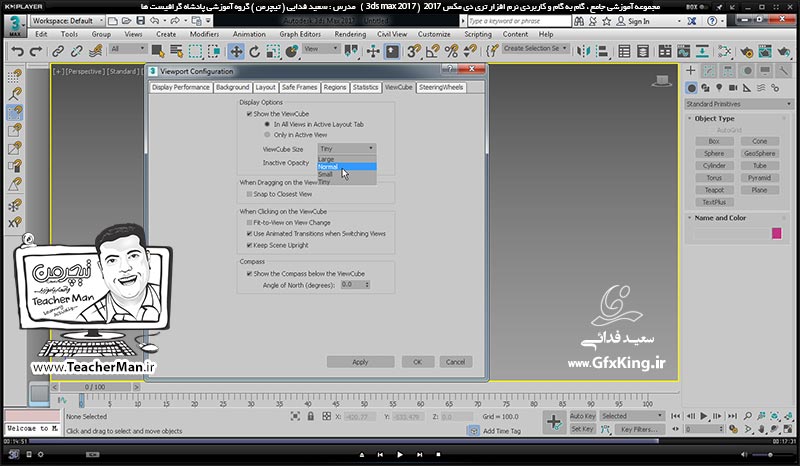This screenshot has width=800, height=466.
Task: Create a Teapot primitive button
Action: tap(714, 190)
